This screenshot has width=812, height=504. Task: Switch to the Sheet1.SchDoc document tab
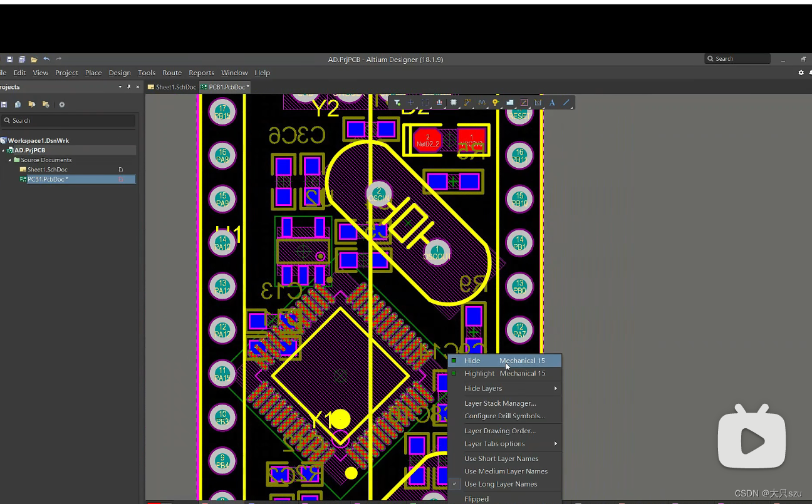[x=172, y=87]
